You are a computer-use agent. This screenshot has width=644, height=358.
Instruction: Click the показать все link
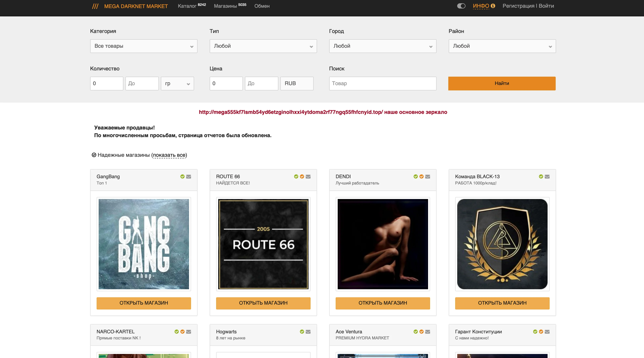click(x=169, y=155)
